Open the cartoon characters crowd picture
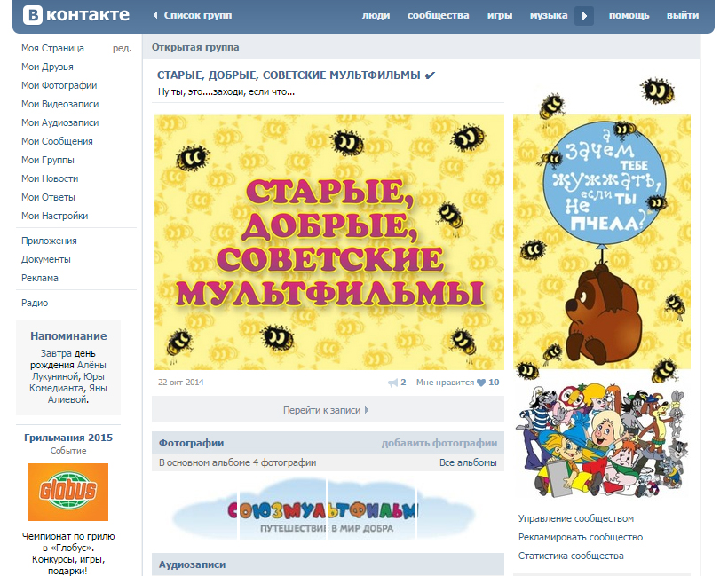The image size is (728, 576). (x=602, y=440)
